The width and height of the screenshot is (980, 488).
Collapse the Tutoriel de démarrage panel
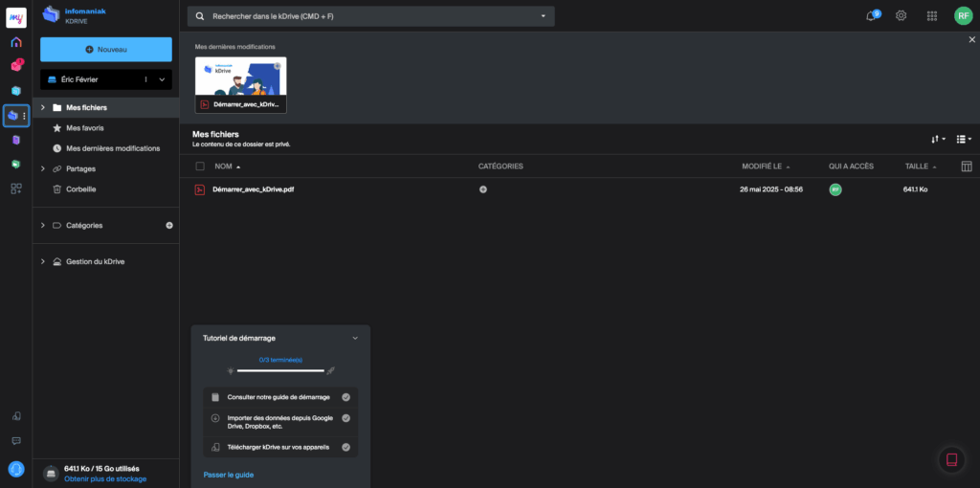click(x=355, y=338)
